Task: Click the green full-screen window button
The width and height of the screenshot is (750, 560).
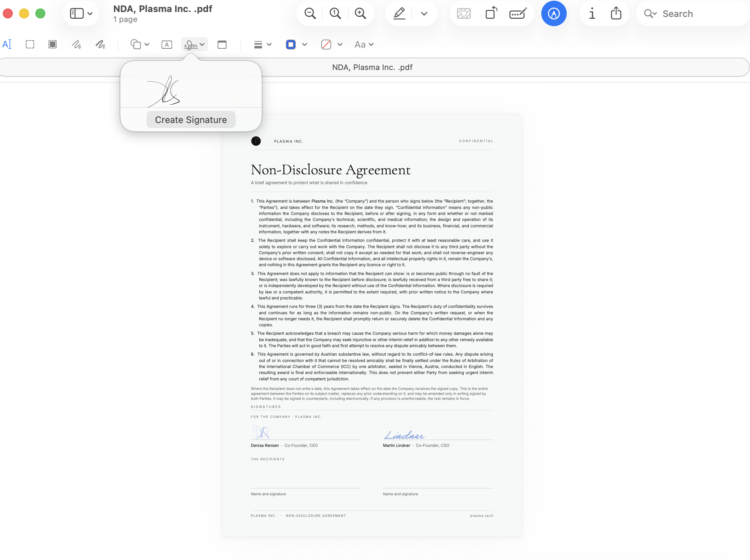Action: (40, 14)
